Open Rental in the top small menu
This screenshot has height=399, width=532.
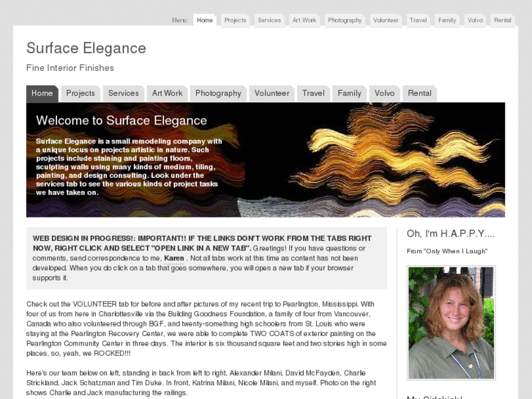pos(503,20)
